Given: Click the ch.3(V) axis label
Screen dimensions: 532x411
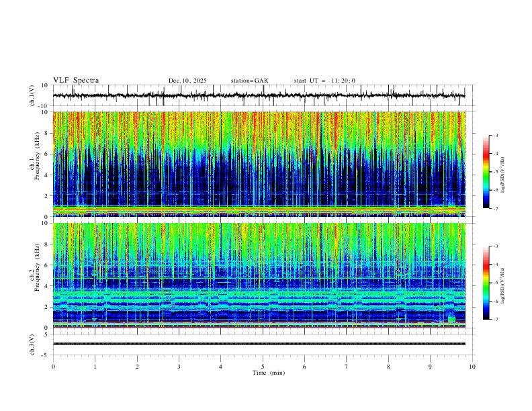Looking at the screenshot, I should [32, 345].
